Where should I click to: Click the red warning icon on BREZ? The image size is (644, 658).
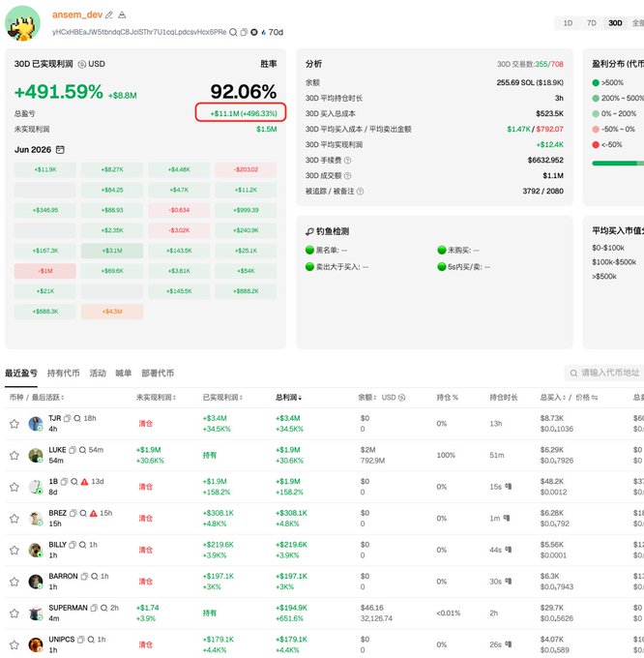click(94, 513)
